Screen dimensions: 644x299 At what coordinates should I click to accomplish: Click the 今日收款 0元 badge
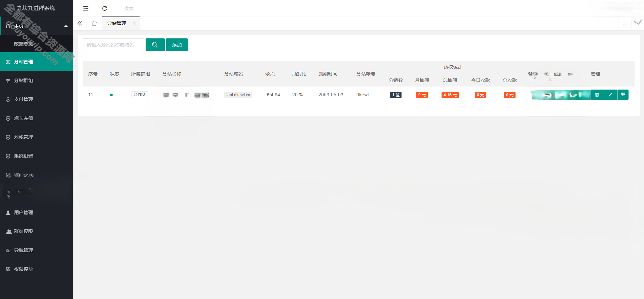click(481, 95)
